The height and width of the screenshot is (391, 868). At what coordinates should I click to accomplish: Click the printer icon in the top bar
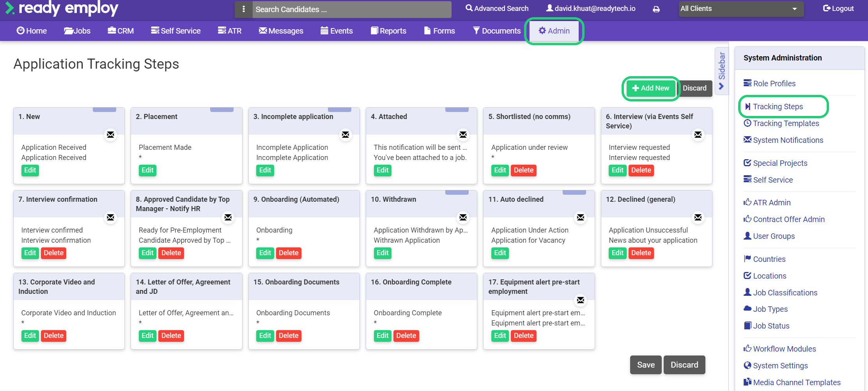[656, 9]
